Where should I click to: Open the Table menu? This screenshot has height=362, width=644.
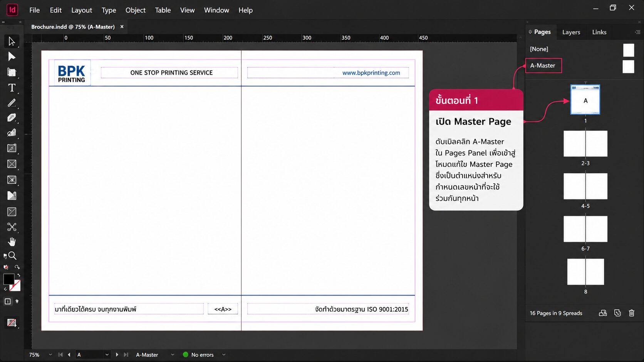[x=163, y=10]
